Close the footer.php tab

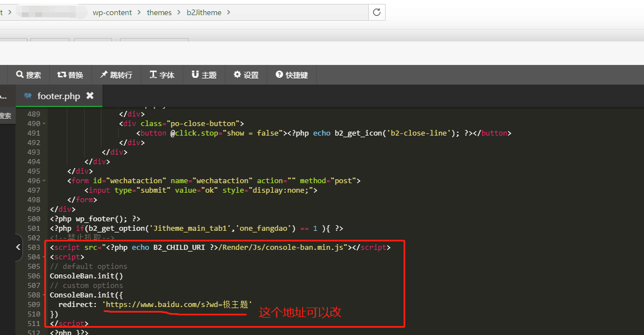click(90, 96)
